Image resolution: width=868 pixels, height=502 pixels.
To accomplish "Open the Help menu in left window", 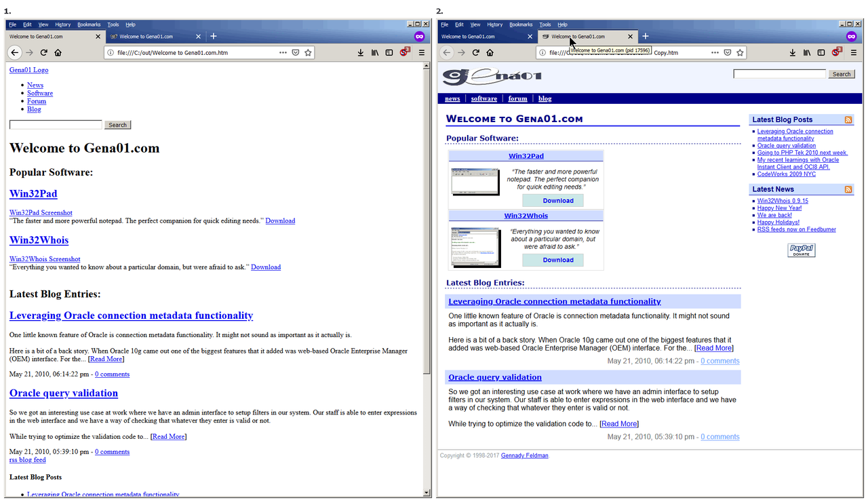I will pos(130,24).
